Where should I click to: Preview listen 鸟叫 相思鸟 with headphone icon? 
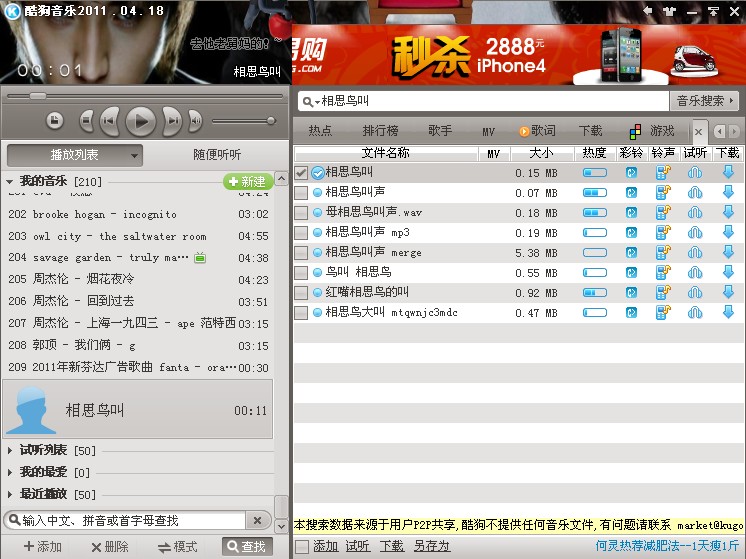(695, 273)
